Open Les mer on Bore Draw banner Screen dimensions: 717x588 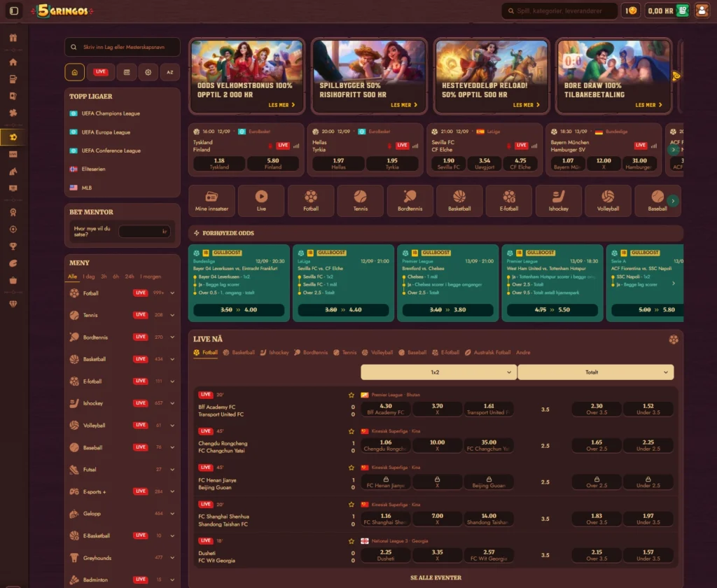[x=648, y=105]
